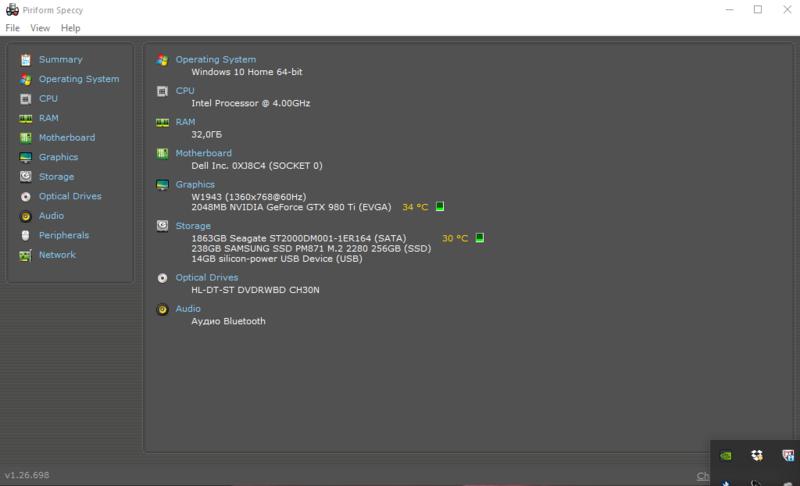The width and height of the screenshot is (800, 486).
Task: Click the Motherboard icon in sidebar
Action: (x=26, y=138)
